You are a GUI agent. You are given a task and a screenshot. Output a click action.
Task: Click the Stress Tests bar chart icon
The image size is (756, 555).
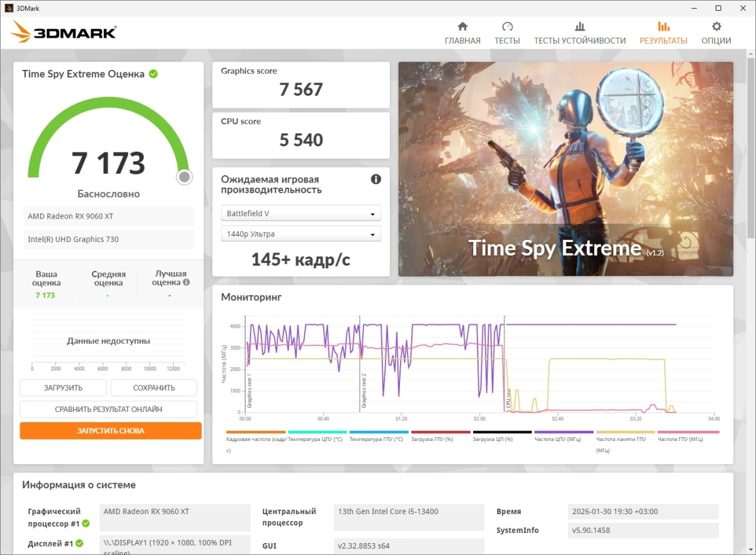(580, 26)
